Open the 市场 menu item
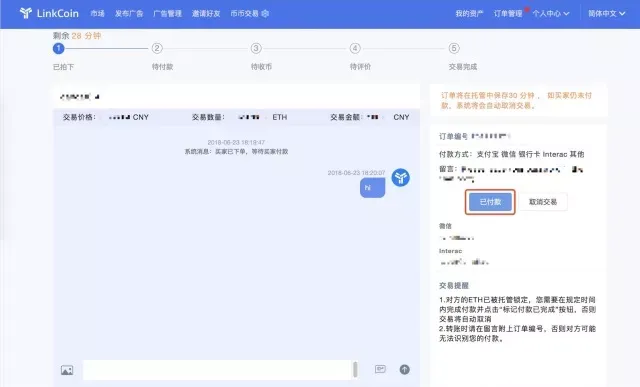The height and width of the screenshot is (387, 640). pyautogui.click(x=98, y=13)
